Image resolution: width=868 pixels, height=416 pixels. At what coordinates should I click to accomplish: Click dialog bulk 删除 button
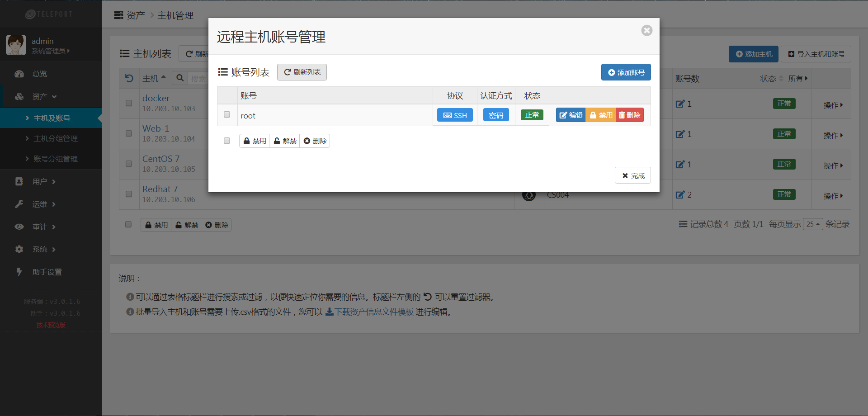(315, 141)
